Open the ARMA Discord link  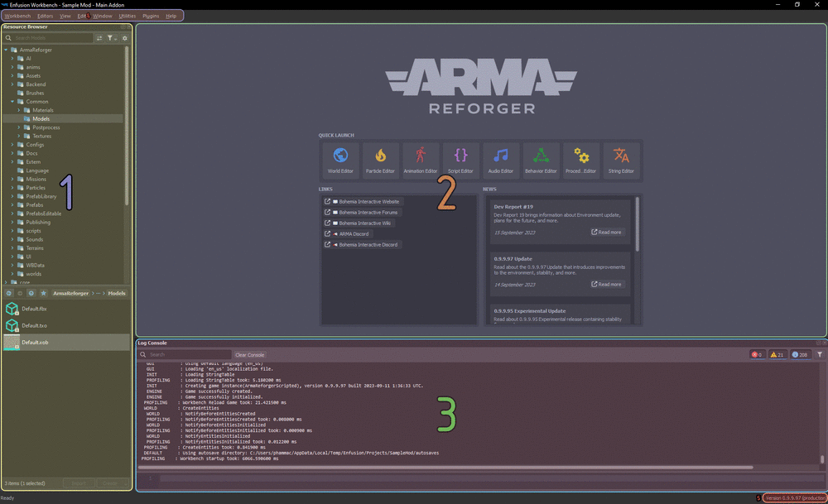click(354, 233)
